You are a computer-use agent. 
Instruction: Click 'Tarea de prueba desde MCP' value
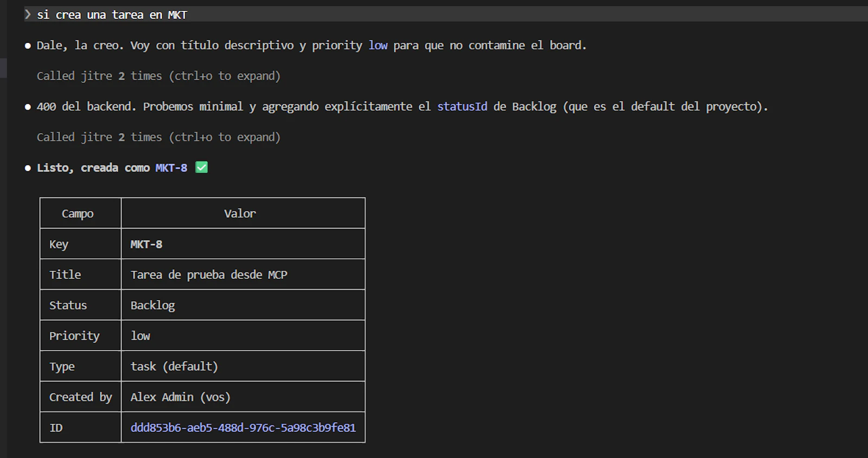(209, 275)
